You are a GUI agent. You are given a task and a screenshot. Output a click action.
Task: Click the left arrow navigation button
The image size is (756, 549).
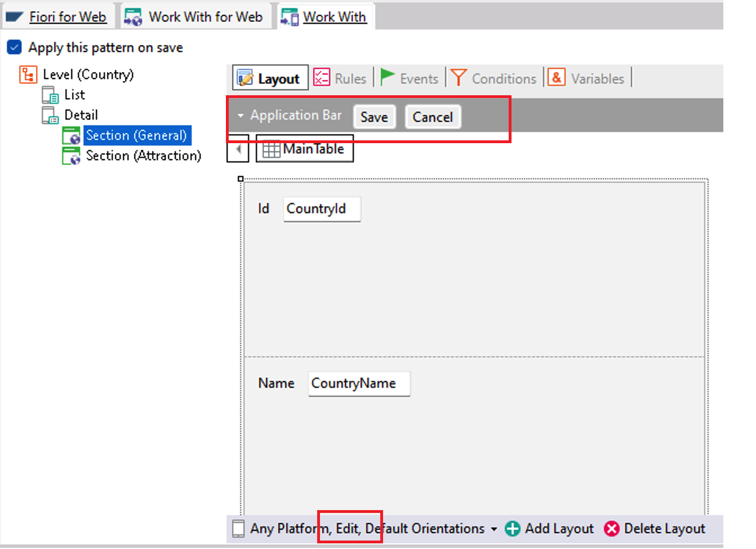click(238, 149)
